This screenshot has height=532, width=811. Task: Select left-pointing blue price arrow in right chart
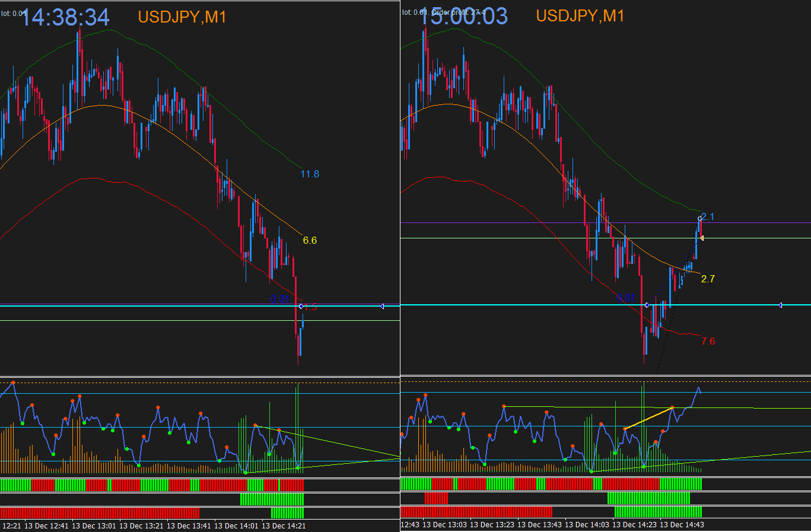pos(780,305)
